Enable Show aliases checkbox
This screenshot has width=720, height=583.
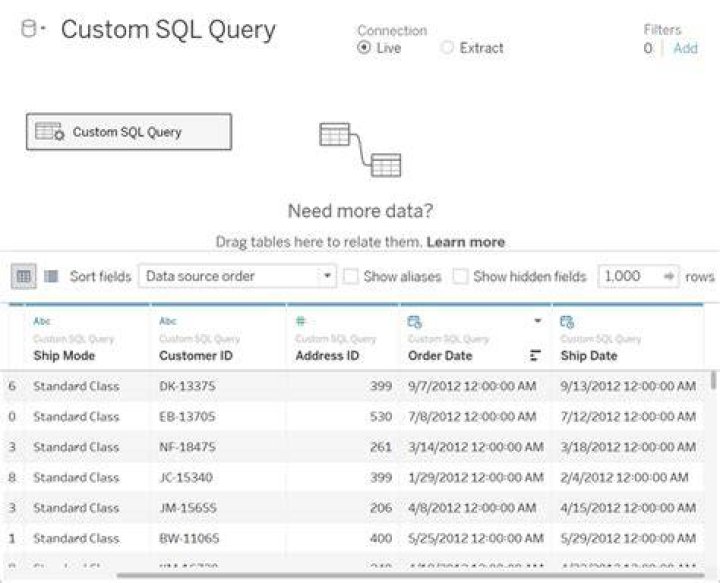351,276
